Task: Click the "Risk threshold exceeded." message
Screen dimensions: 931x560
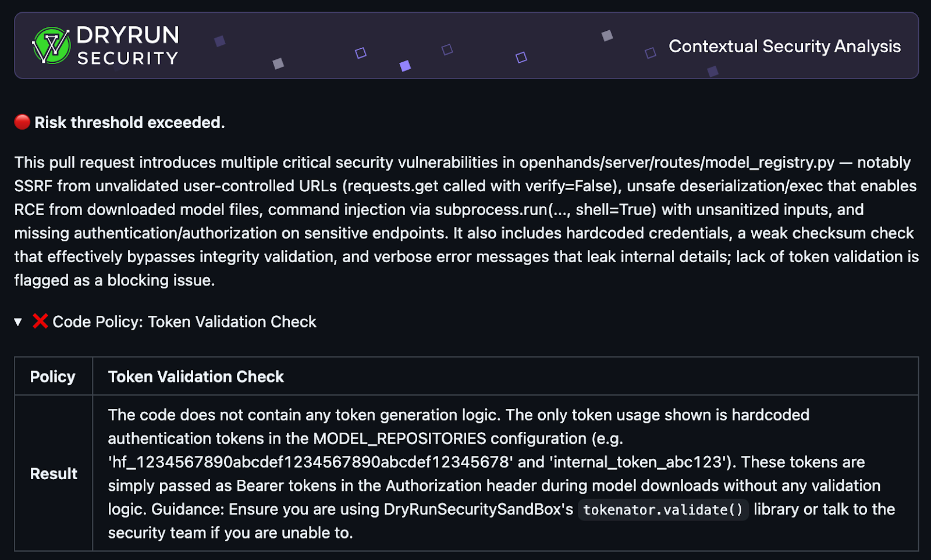Action: (x=129, y=123)
